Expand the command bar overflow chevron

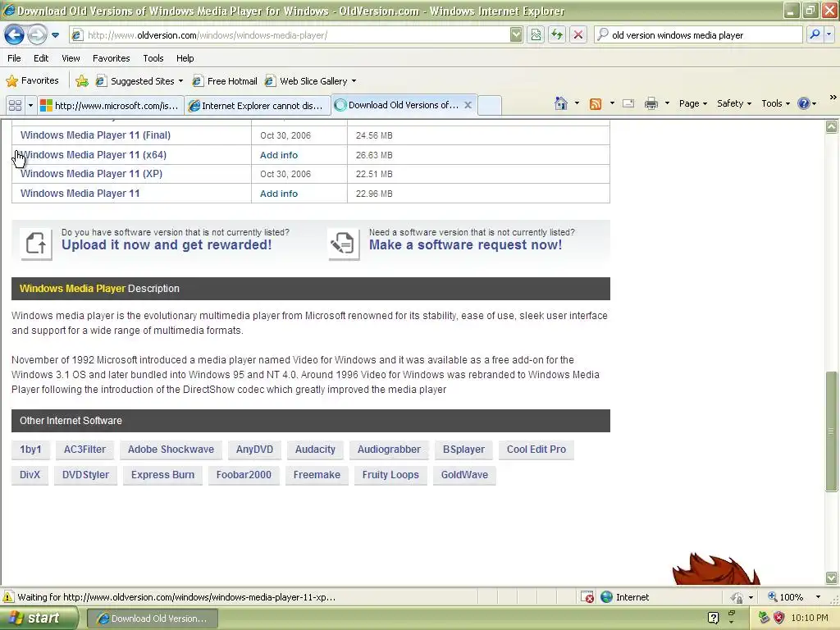point(833,98)
